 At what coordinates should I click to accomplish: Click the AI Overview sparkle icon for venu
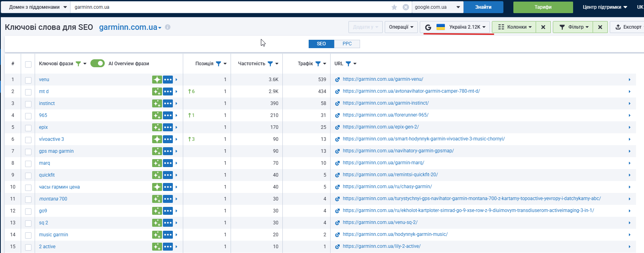157,80
